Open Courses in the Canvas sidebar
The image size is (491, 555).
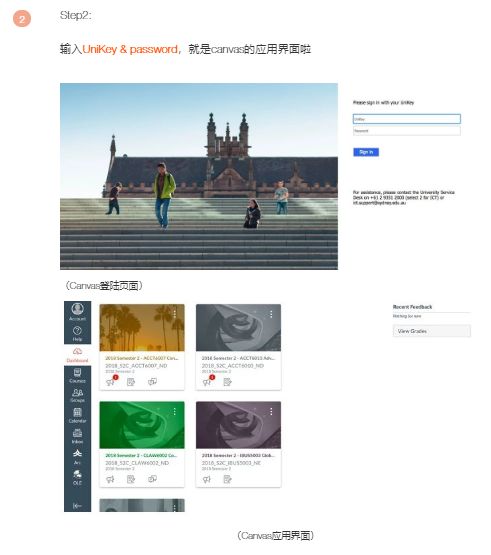(77, 376)
